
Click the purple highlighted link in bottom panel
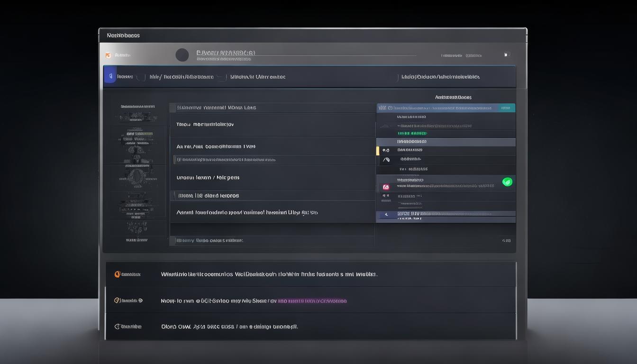click(x=312, y=301)
